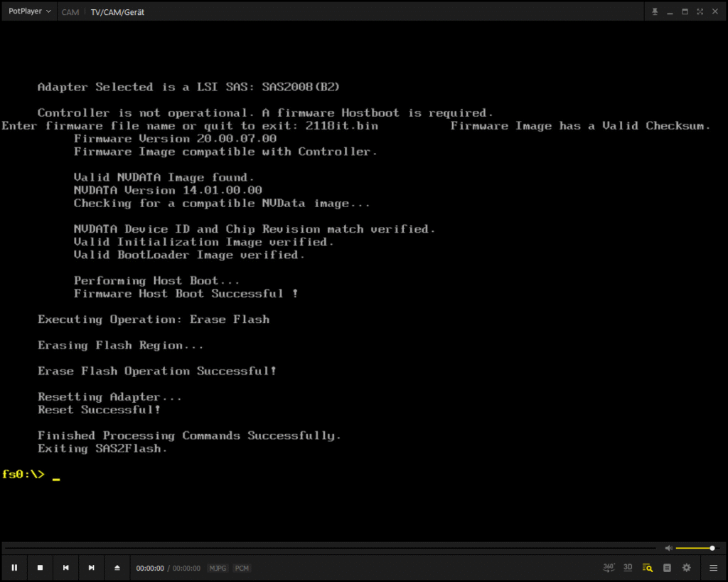Adjust the volume slider
The height and width of the screenshot is (582, 728).
coord(695,548)
